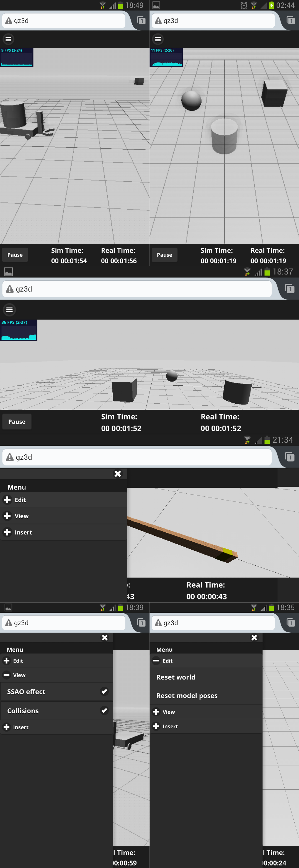Open browser tabs icon below the 18:37 clock

[x=289, y=289]
